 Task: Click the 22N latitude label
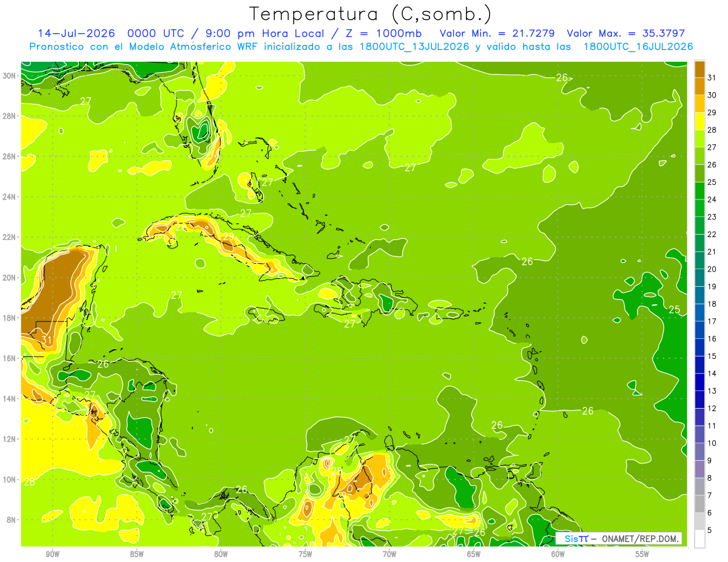click(10, 237)
